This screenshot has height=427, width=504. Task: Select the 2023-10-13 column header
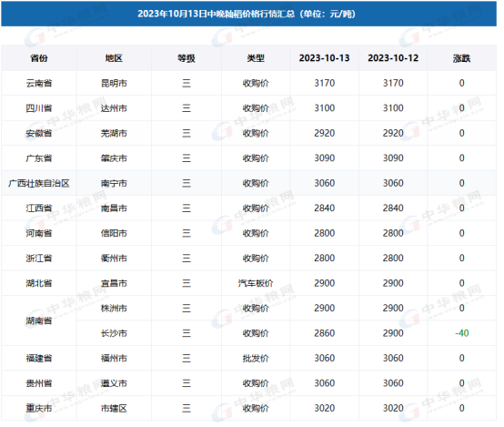coord(324,58)
